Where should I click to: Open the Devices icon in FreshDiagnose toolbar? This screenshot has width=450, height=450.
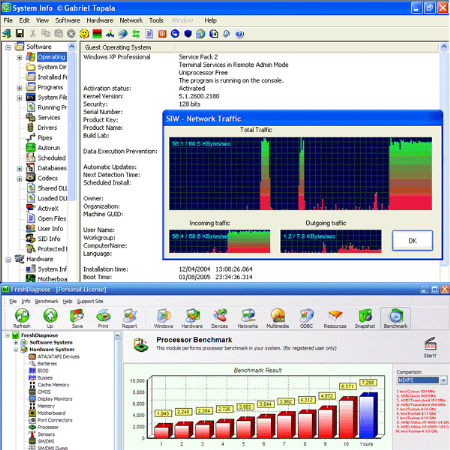click(220, 318)
